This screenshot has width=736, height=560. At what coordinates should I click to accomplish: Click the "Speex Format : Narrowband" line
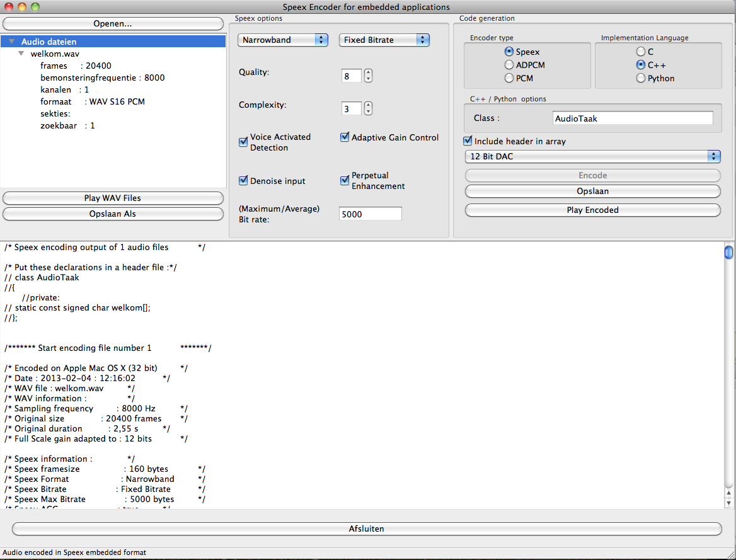point(105,479)
